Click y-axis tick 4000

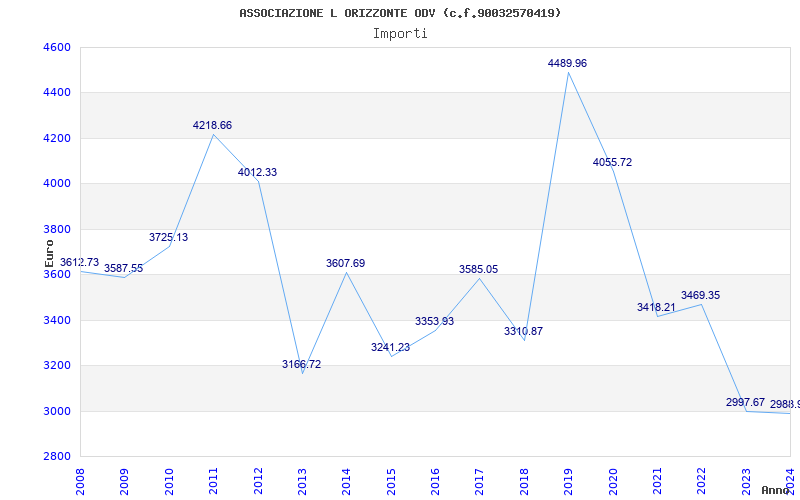57,184
